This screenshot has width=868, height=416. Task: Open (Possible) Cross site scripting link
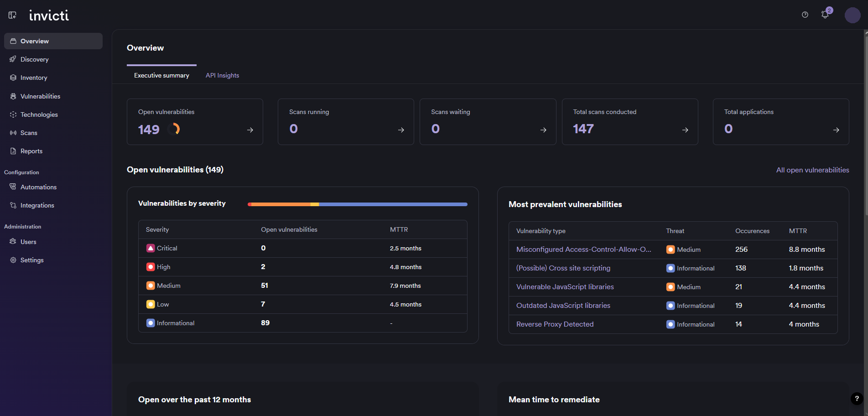pos(563,268)
